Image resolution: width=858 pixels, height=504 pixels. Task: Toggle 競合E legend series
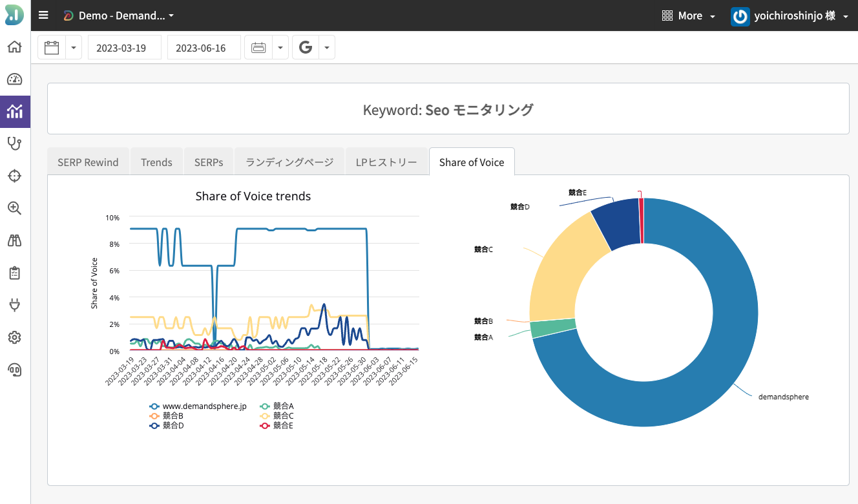(277, 426)
